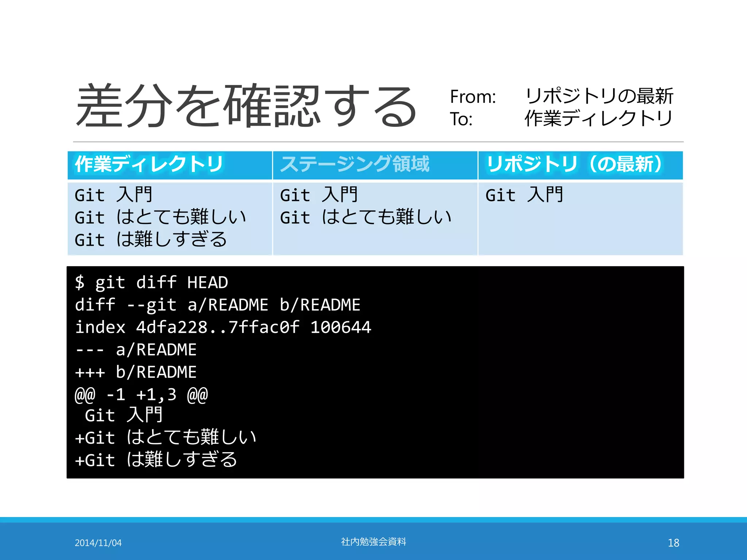Click Git 入門 in the 作業ディレクトリ column
The width and height of the screenshot is (747, 560).
(113, 195)
